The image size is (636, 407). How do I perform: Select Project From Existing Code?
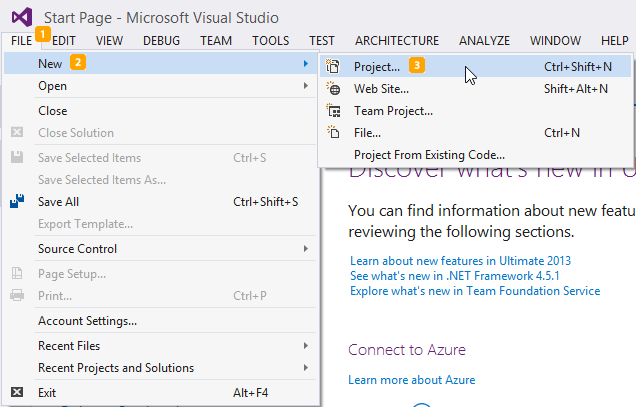(429, 155)
